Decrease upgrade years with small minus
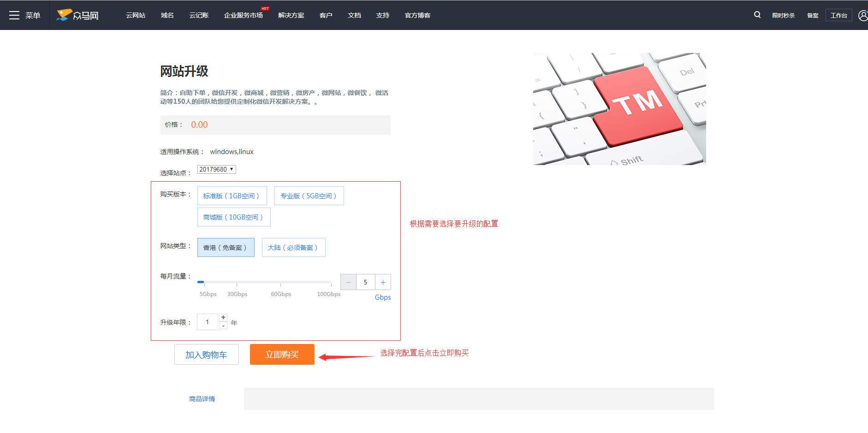The image size is (868, 433). [223, 326]
